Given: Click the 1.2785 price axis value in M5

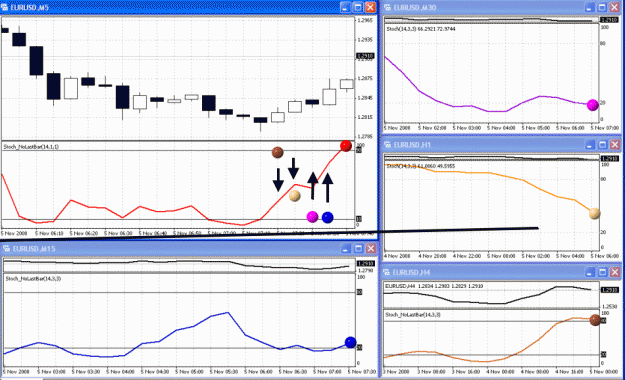Looking at the screenshot, I should click(365, 137).
